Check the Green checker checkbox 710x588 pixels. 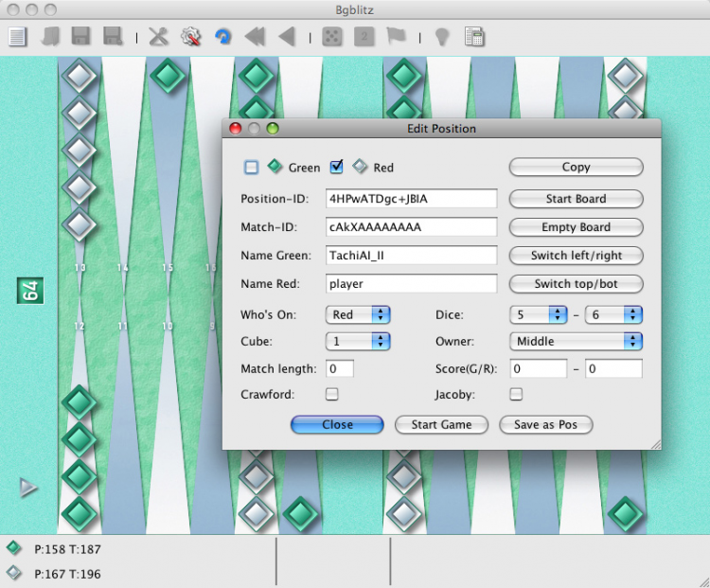251,168
